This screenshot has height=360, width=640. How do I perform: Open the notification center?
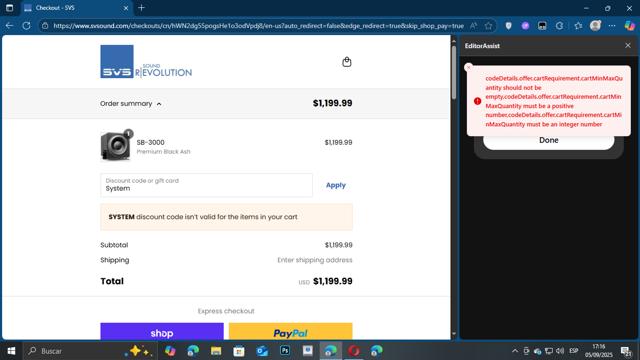click(626, 351)
